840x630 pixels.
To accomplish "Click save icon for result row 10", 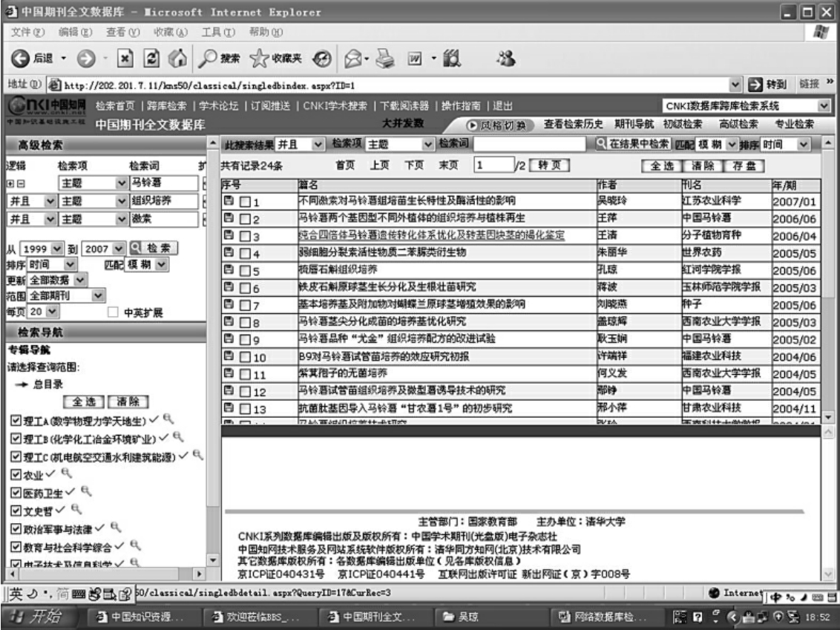I will (229, 355).
